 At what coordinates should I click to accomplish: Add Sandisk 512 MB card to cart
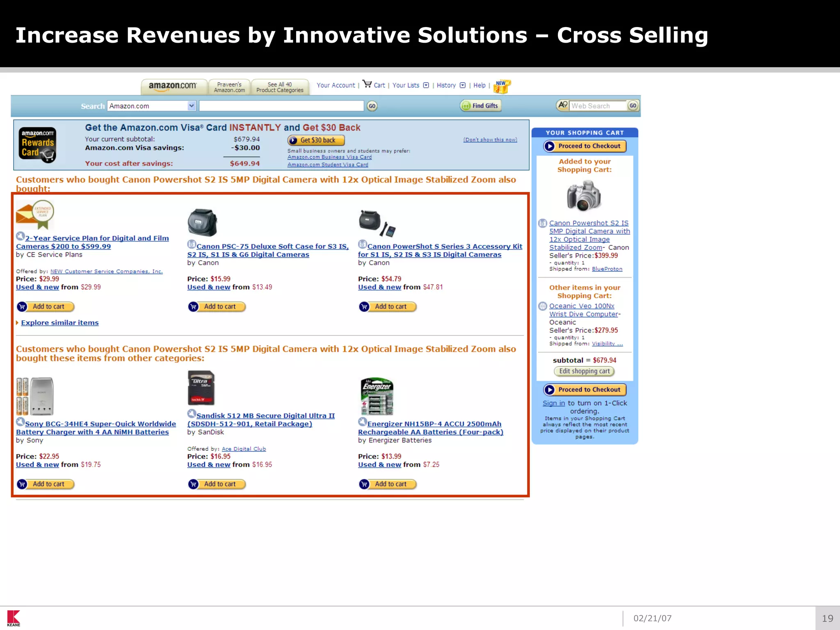coord(217,484)
